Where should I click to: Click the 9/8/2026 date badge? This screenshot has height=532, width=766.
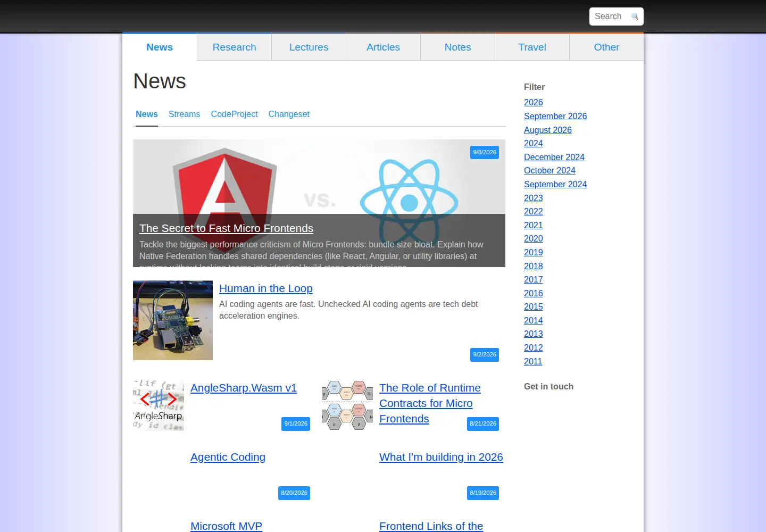[x=485, y=153]
